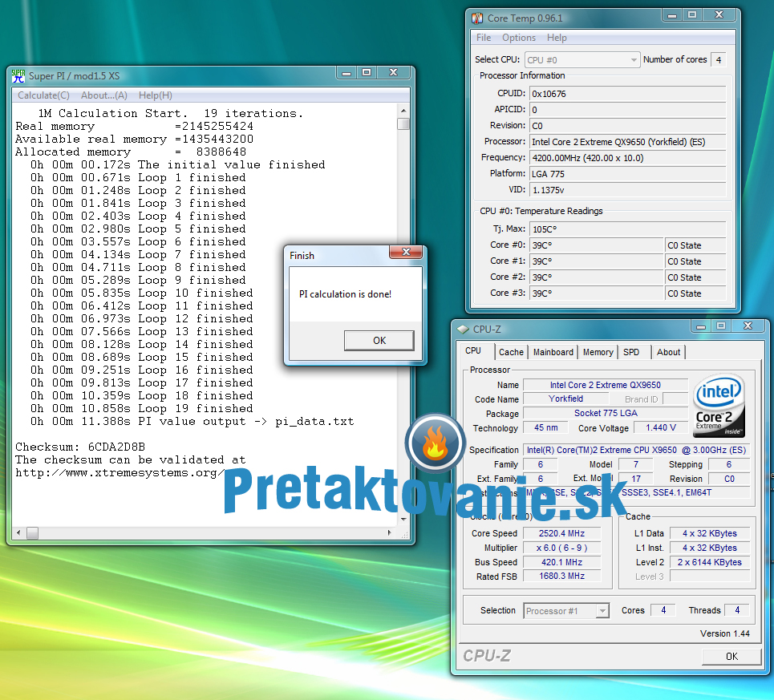Click the Super PI horizontal scrollbar thumb
Screen dimensions: 774x700
33,532
